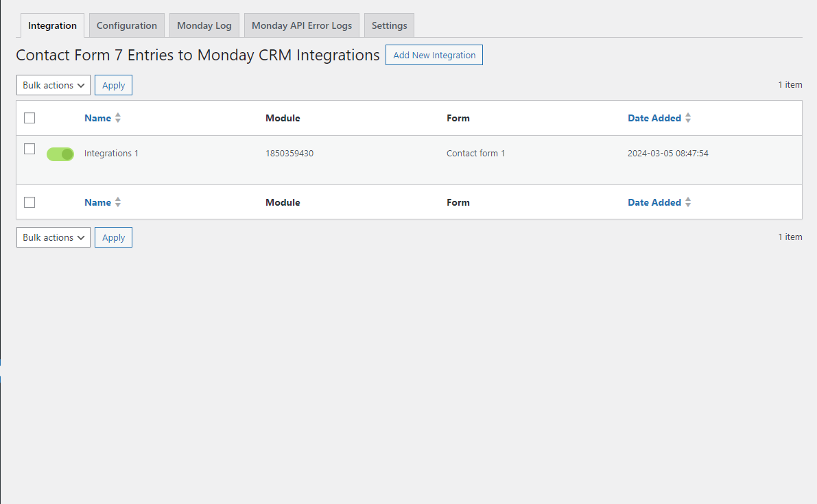
Task: Click the Contact form 1 cell
Action: pyautogui.click(x=475, y=154)
